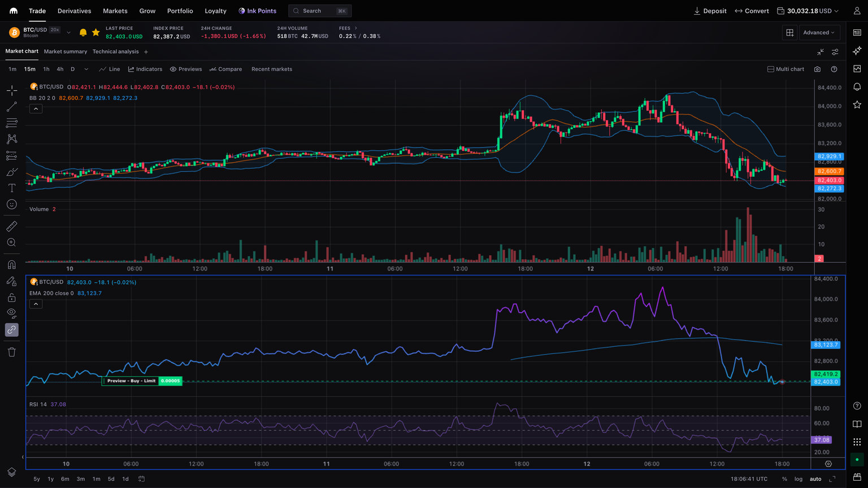Take a chart snapshot with camera icon
The width and height of the screenshot is (868, 488).
[817, 69]
